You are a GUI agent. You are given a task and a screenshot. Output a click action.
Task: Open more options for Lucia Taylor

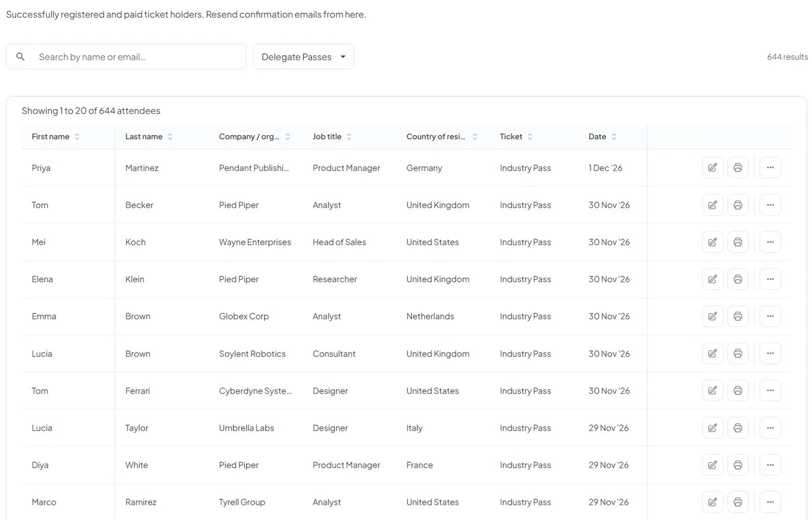tap(770, 428)
